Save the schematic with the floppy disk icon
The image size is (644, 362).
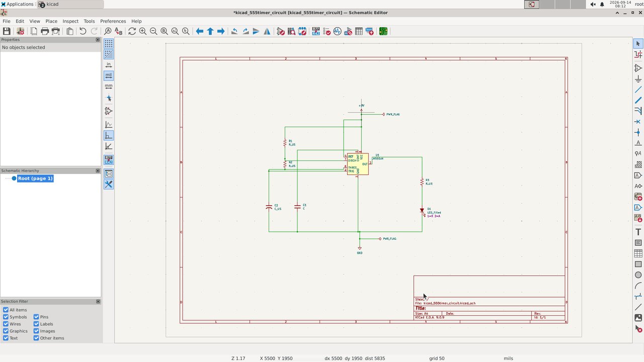tap(7, 31)
